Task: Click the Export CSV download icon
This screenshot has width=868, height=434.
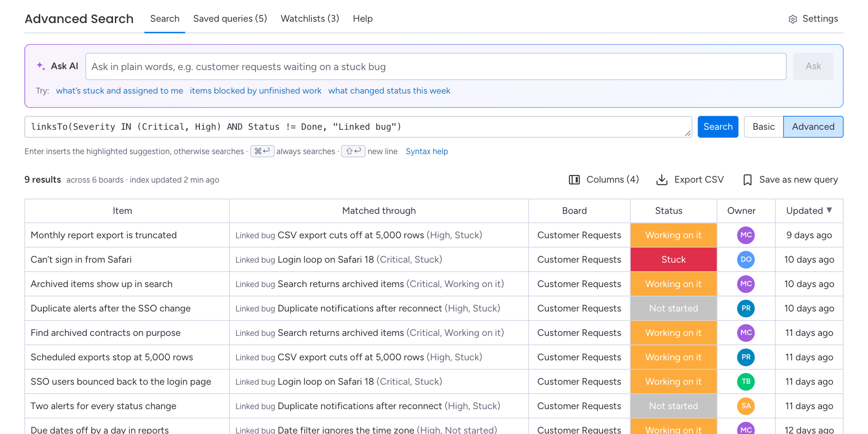Action: (662, 179)
